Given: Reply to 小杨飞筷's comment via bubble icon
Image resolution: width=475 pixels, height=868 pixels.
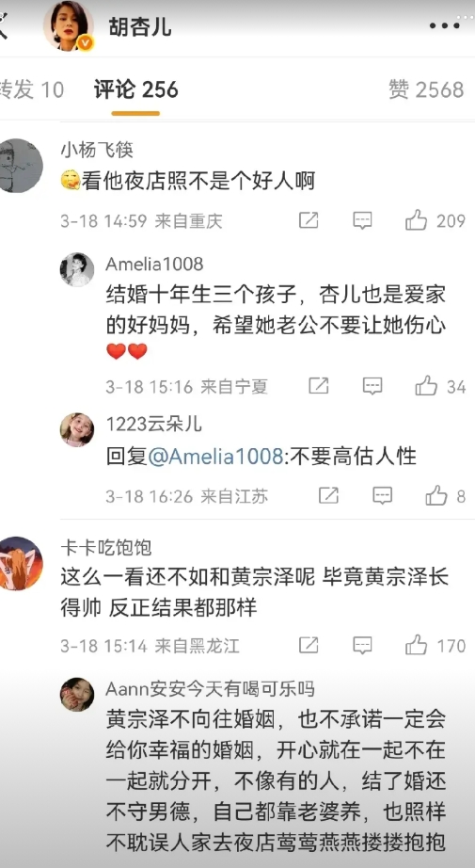Looking at the screenshot, I should (362, 220).
